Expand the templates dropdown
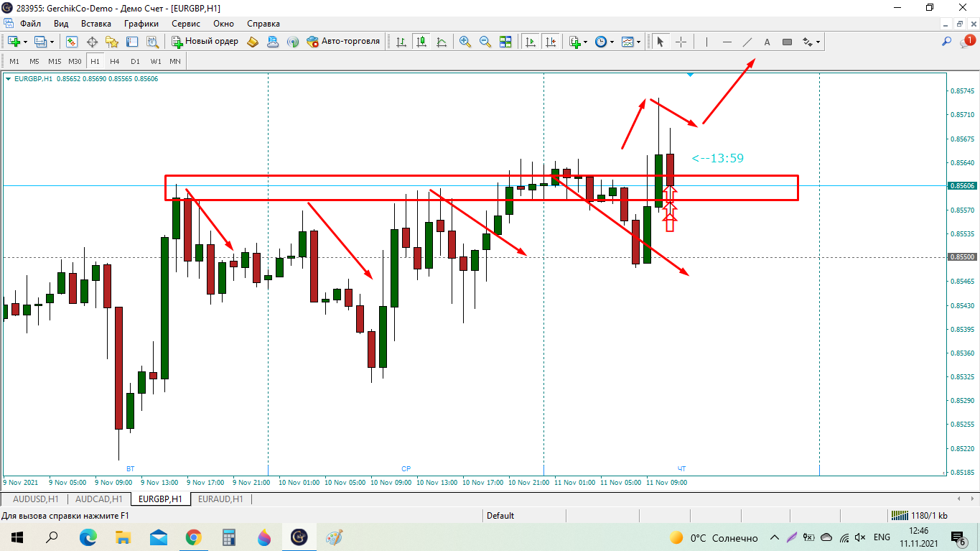Image resolution: width=980 pixels, height=551 pixels. [638, 42]
